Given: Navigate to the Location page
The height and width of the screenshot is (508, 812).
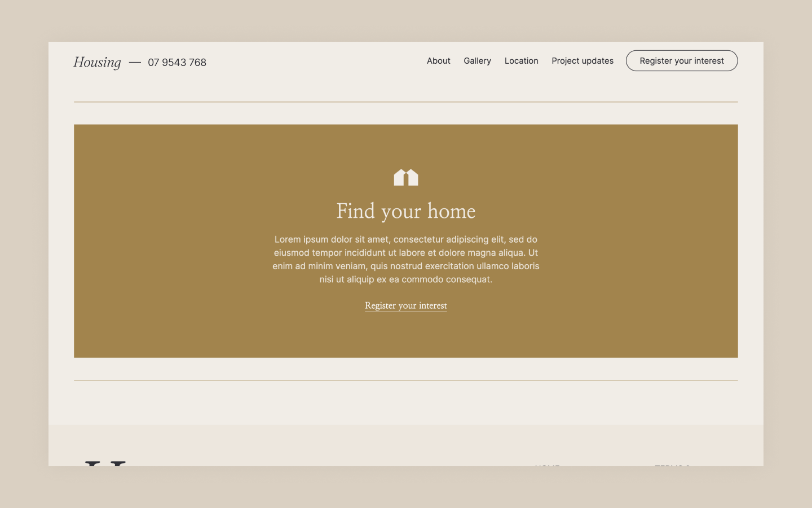Looking at the screenshot, I should tap(521, 60).
